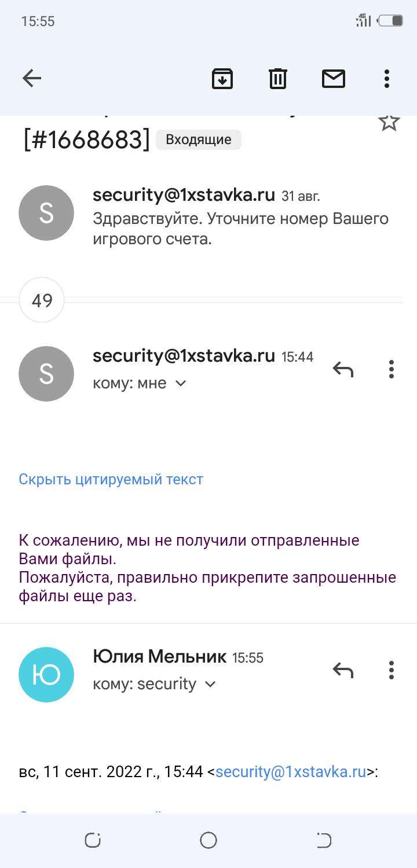The image size is (417, 868).
Task: Archive this email thread
Action: [222, 78]
